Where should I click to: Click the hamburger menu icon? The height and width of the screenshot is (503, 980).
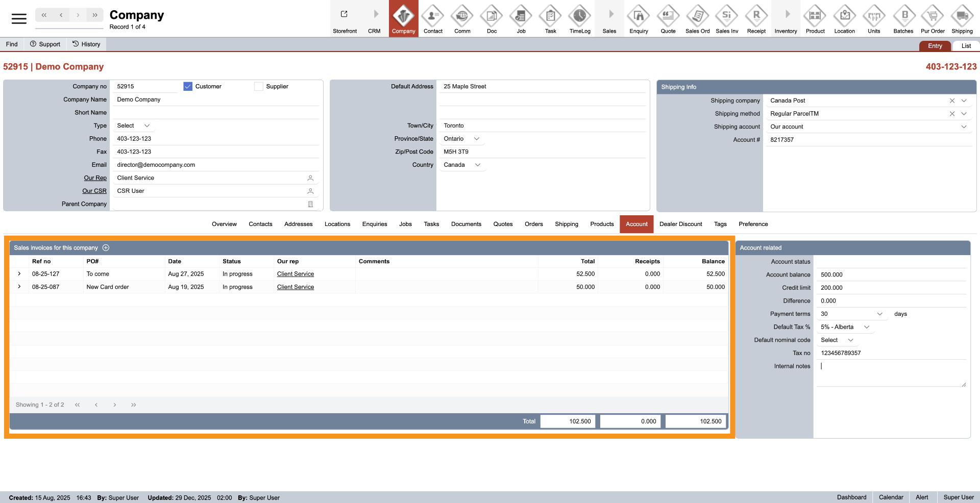19,19
